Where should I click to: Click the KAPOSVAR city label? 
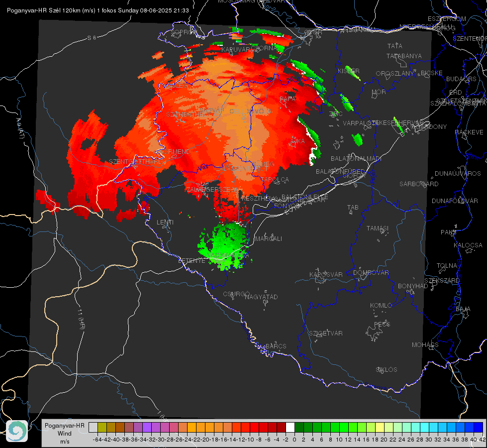[326, 274]
